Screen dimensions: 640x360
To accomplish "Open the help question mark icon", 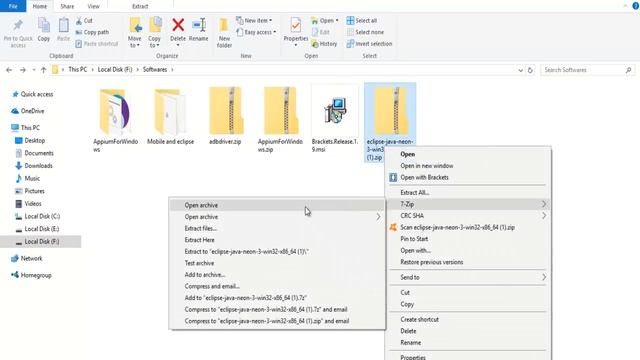I will pos(636,6).
